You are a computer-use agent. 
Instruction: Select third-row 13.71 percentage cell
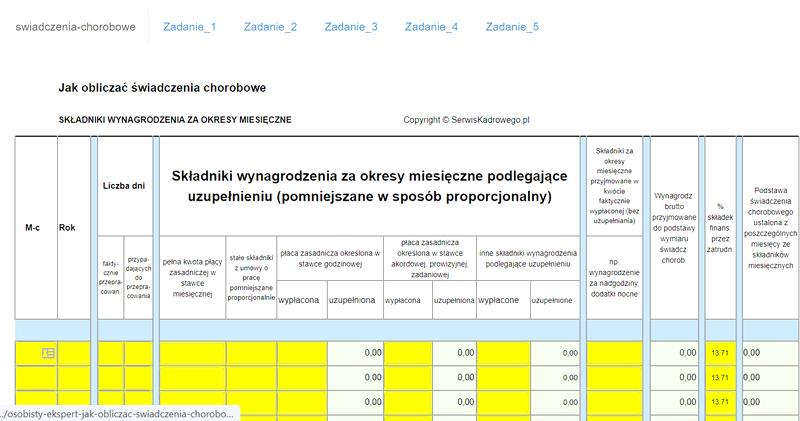point(720,402)
